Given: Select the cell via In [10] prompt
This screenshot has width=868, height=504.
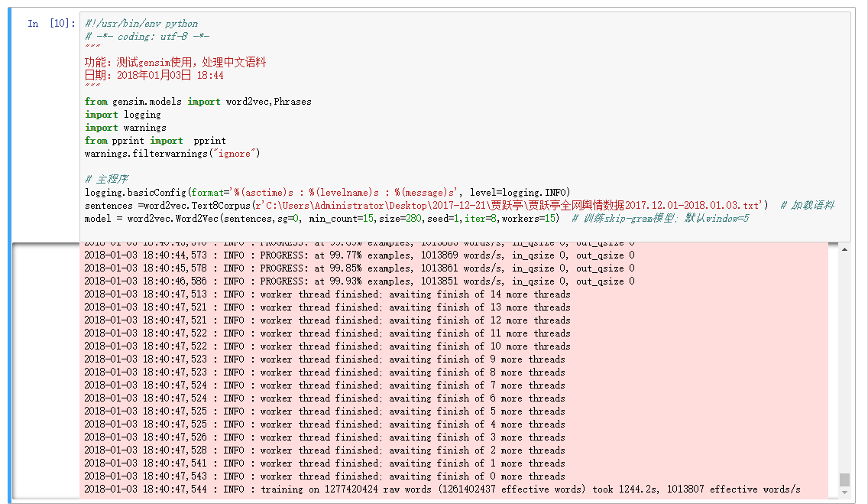Looking at the screenshot, I should [50, 24].
